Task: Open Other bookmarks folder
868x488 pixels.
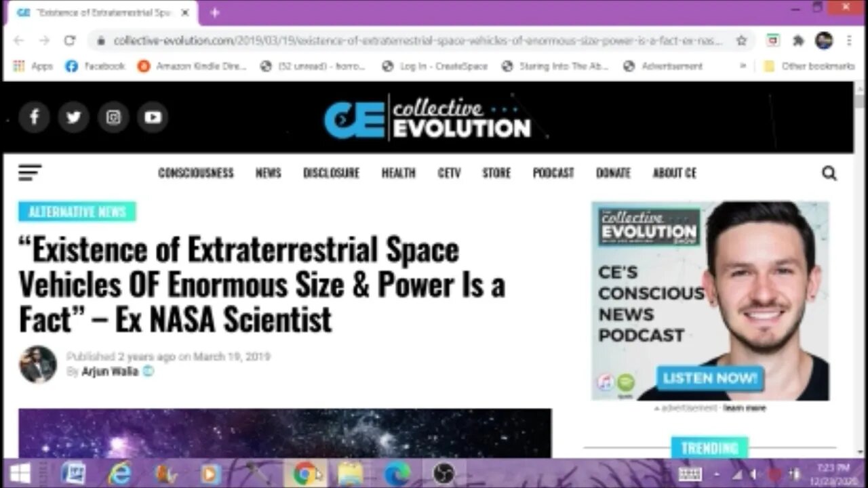Action: pyautogui.click(x=808, y=66)
